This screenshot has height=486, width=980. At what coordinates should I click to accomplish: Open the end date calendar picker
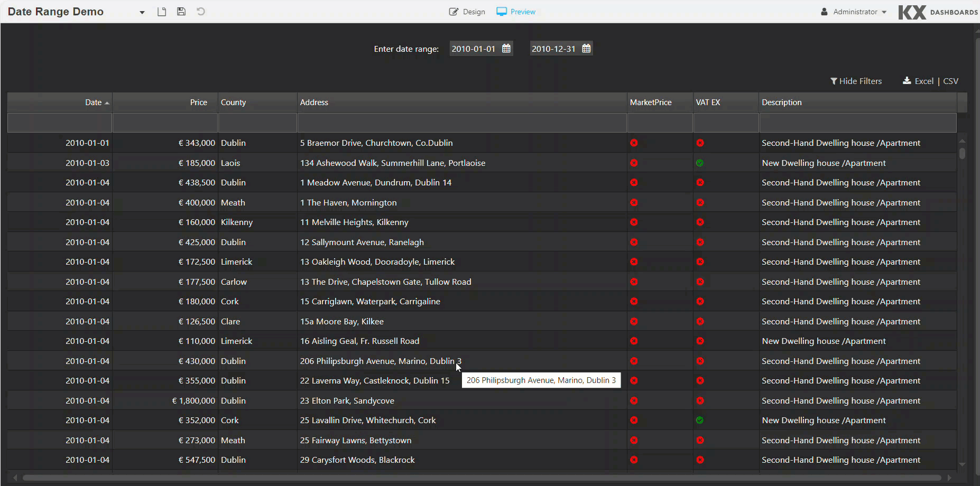tap(586, 49)
